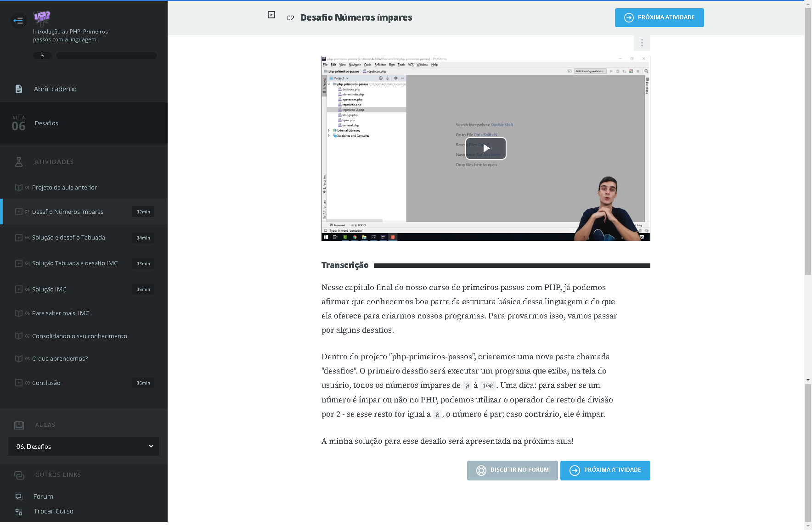Click the page vertical scrollbar
This screenshot has height=530, width=812.
click(808, 184)
